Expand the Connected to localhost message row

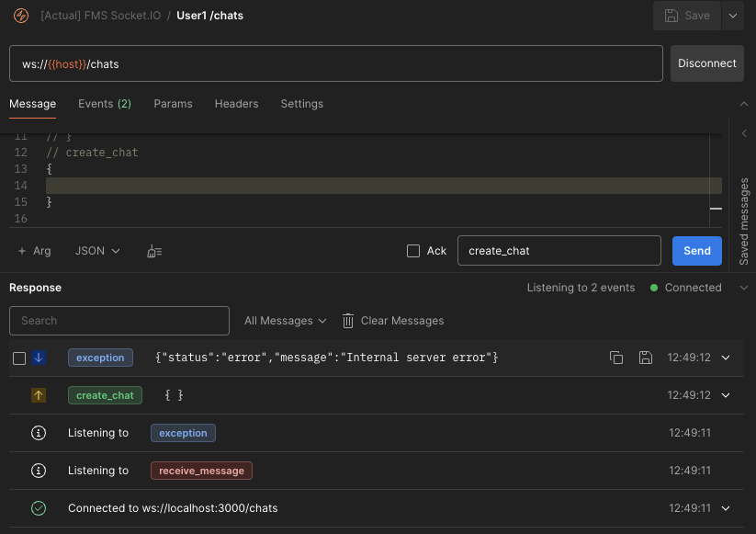tap(726, 508)
